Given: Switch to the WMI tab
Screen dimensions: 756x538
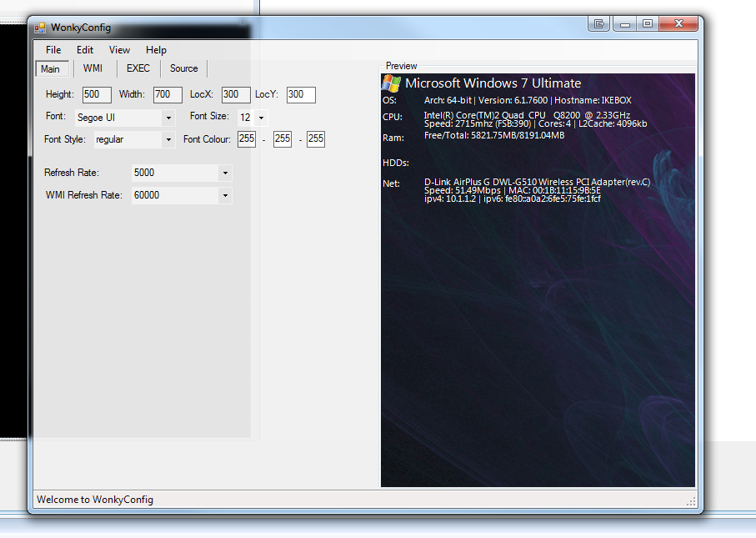Looking at the screenshot, I should pos(93,68).
